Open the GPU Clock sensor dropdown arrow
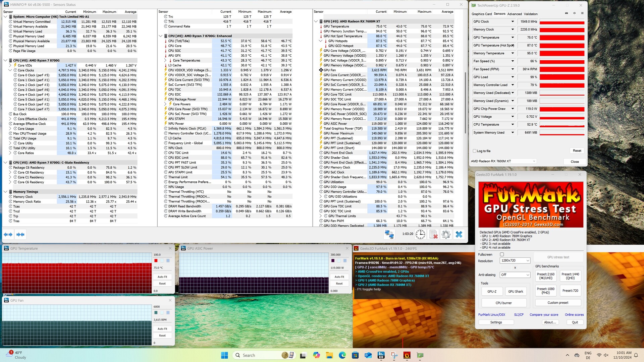The height and width of the screenshot is (362, 644). click(512, 21)
